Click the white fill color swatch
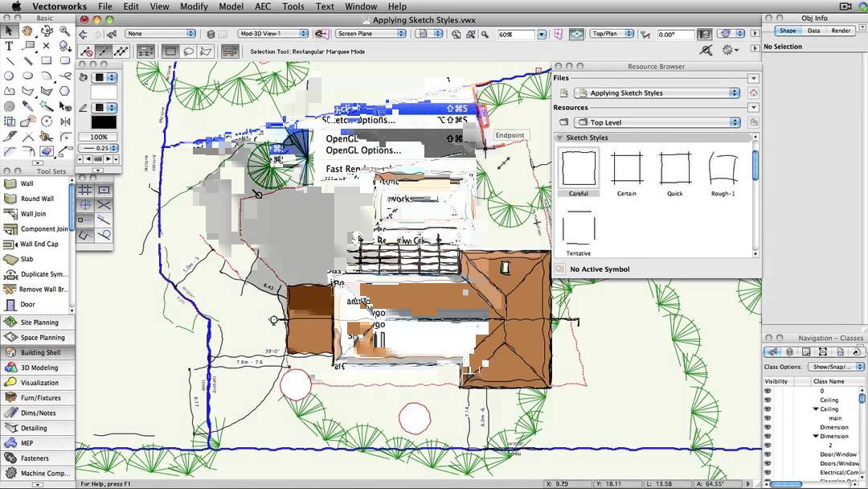 tap(104, 92)
